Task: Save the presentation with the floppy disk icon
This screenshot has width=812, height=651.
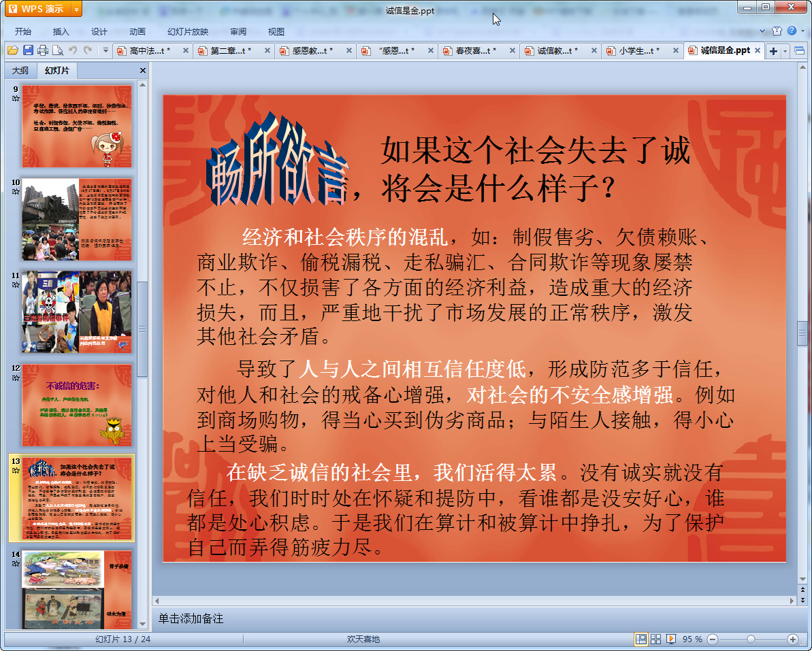Action: (28, 50)
